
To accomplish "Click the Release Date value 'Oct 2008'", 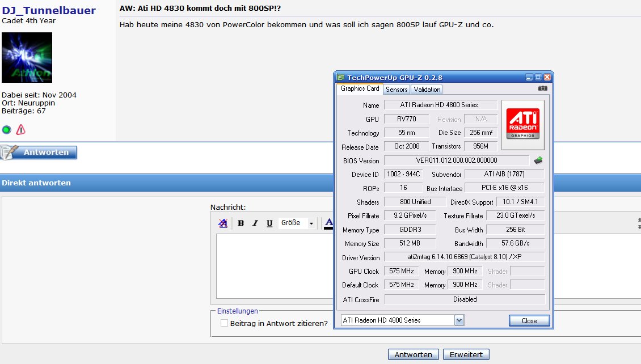I will [407, 146].
